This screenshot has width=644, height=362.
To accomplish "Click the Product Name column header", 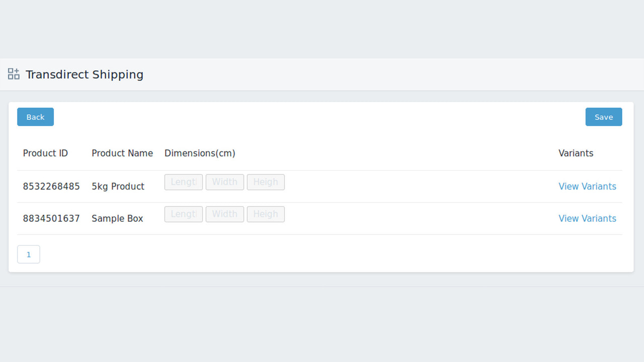I will tap(122, 153).
